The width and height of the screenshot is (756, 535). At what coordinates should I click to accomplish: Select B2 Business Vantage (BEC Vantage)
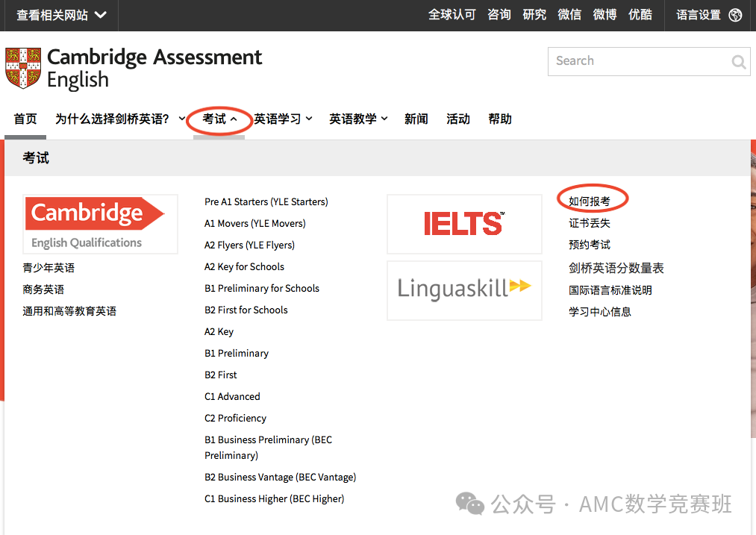click(x=280, y=477)
